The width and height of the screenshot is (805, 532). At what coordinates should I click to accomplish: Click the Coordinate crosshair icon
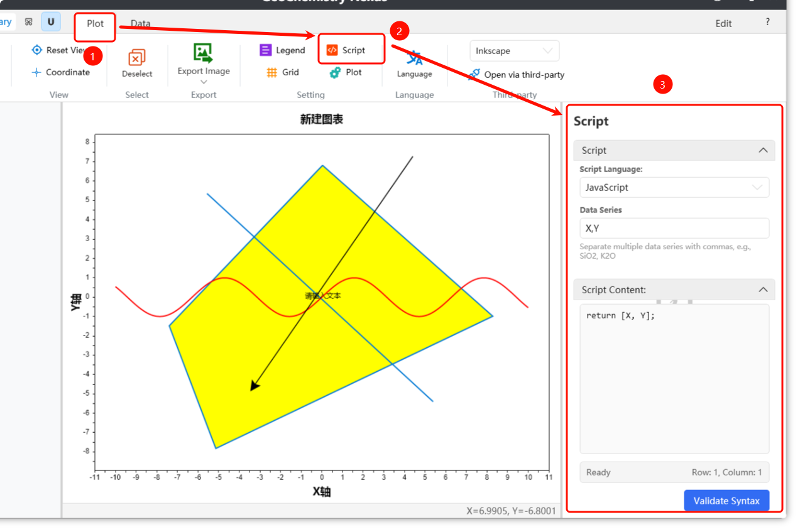point(37,72)
